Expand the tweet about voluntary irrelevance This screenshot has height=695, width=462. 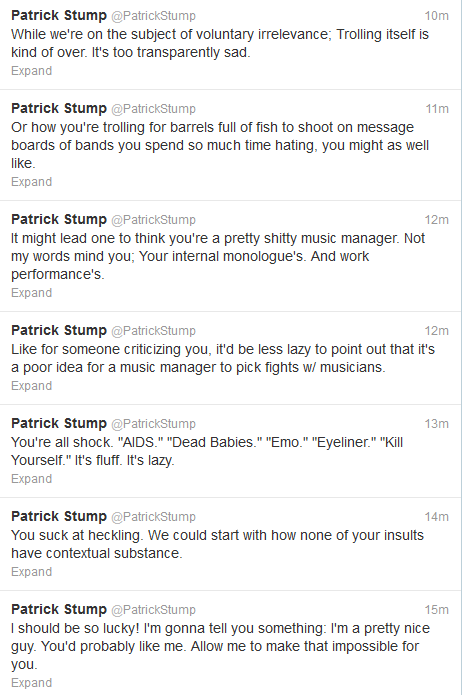[x=31, y=71]
